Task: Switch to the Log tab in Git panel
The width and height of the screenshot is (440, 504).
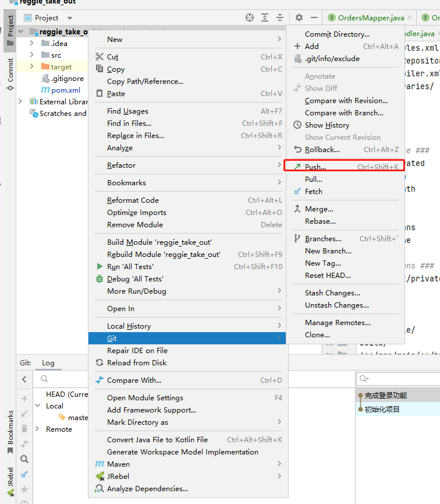Action: click(x=48, y=363)
